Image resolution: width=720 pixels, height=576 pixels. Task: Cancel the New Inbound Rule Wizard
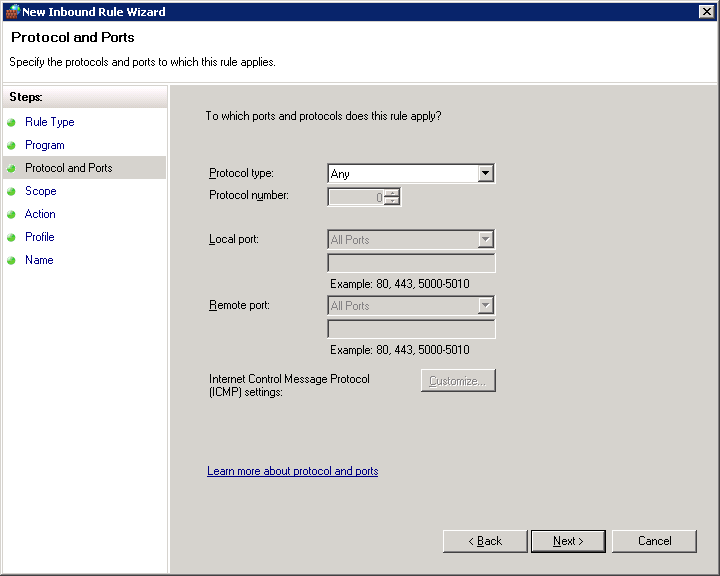(654, 541)
